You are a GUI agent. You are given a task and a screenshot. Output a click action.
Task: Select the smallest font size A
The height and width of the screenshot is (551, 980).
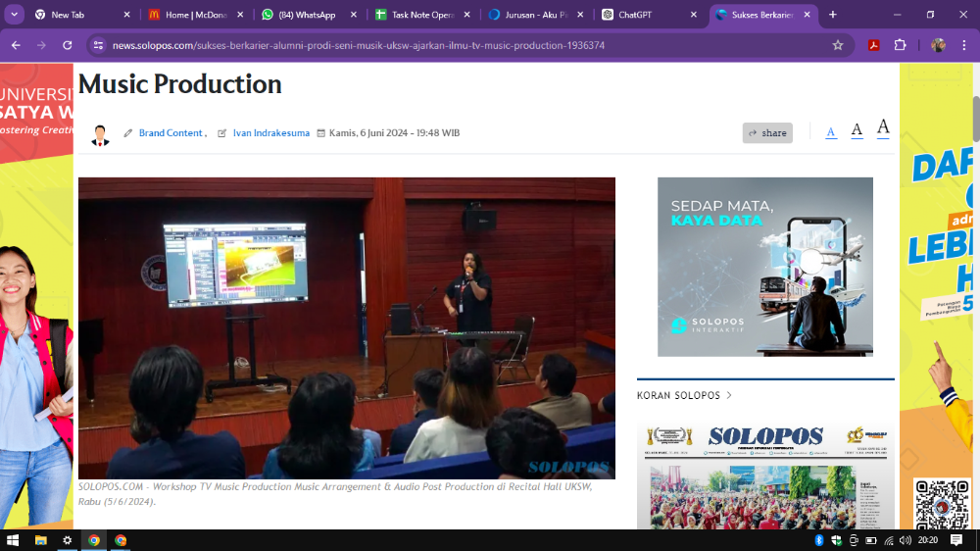pyautogui.click(x=831, y=132)
